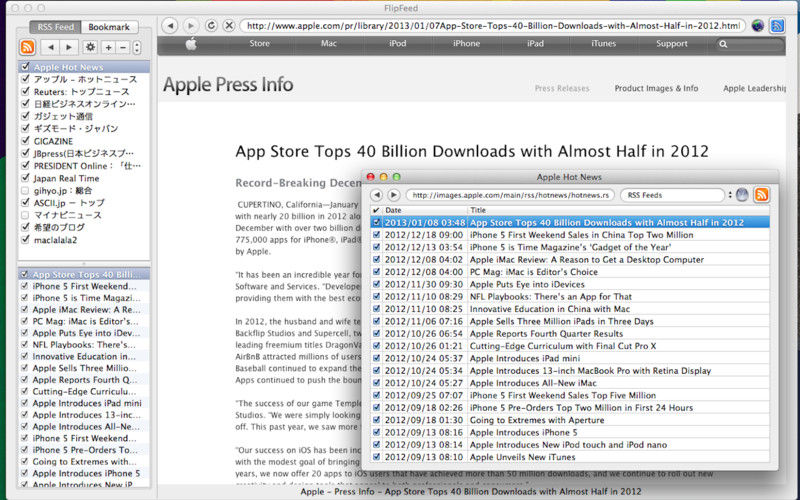
Task: Click back arrow in Apple Hot News window
Action: click(377, 195)
